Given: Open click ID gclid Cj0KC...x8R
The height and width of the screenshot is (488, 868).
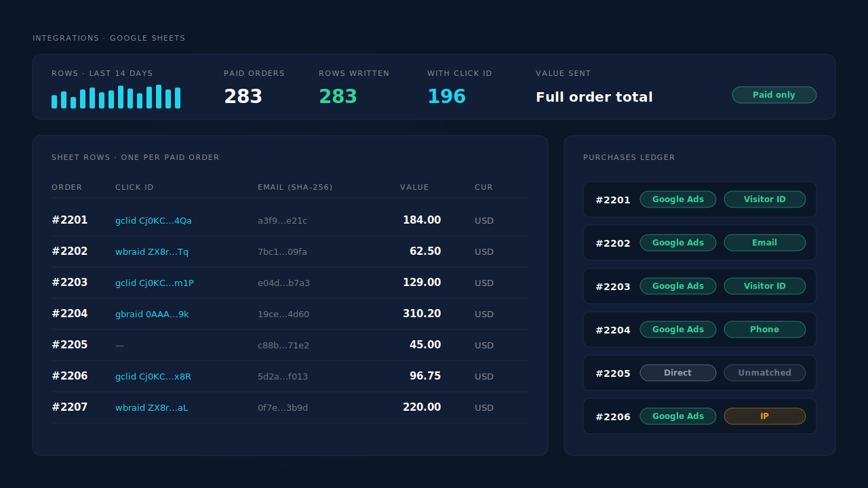Looking at the screenshot, I should (153, 376).
